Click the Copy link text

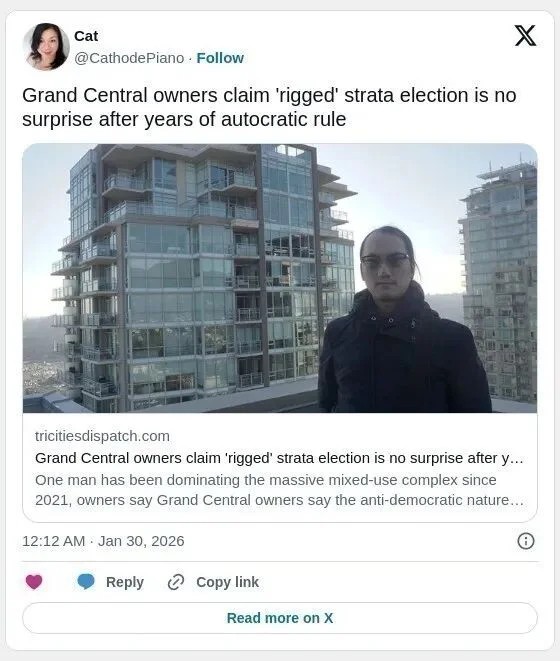(x=227, y=582)
